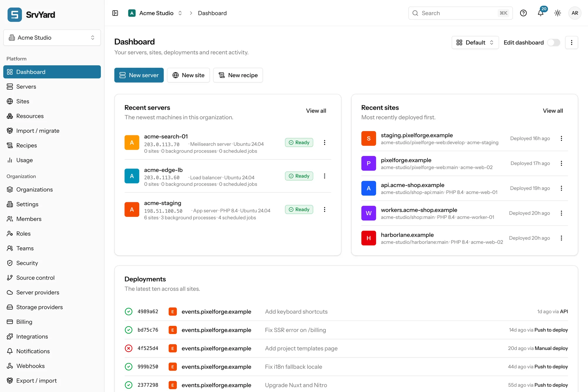Focus the Search input field
588x392 pixels.
[460, 13]
